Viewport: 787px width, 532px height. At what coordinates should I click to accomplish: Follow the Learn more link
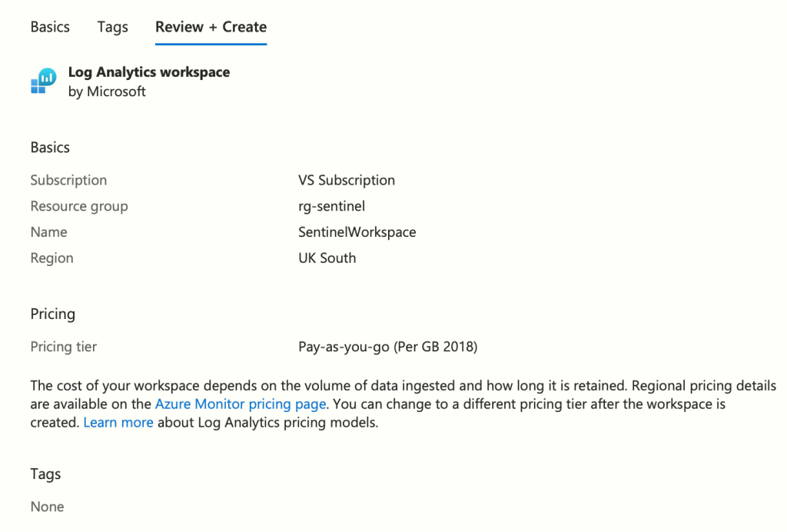point(118,422)
